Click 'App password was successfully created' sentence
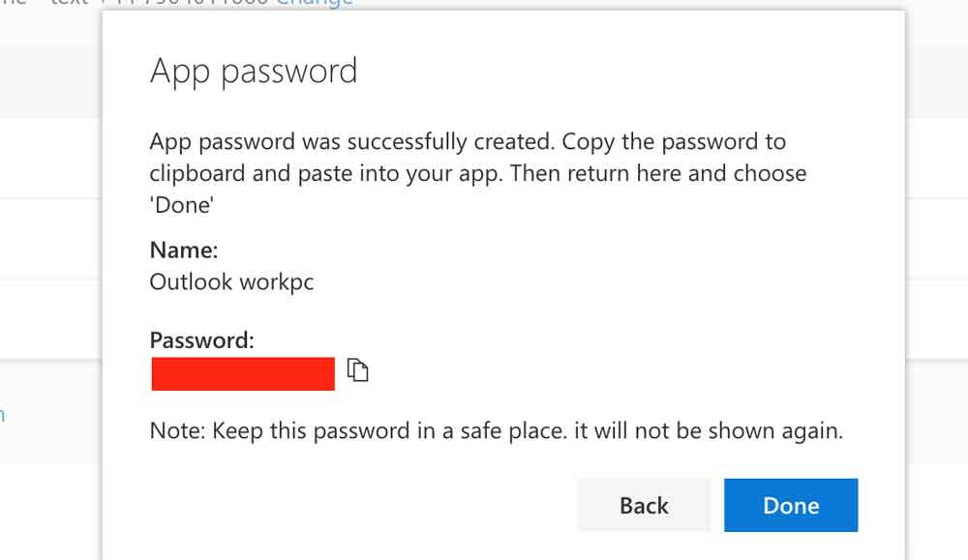This screenshot has width=968, height=560. 352,142
